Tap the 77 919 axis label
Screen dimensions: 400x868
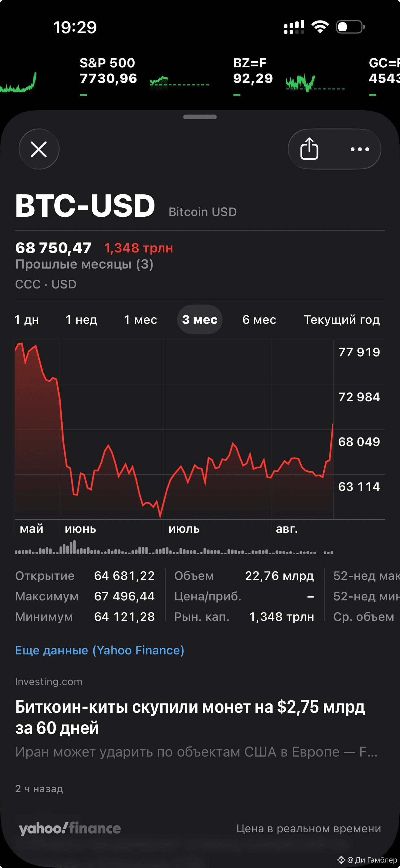[359, 352]
